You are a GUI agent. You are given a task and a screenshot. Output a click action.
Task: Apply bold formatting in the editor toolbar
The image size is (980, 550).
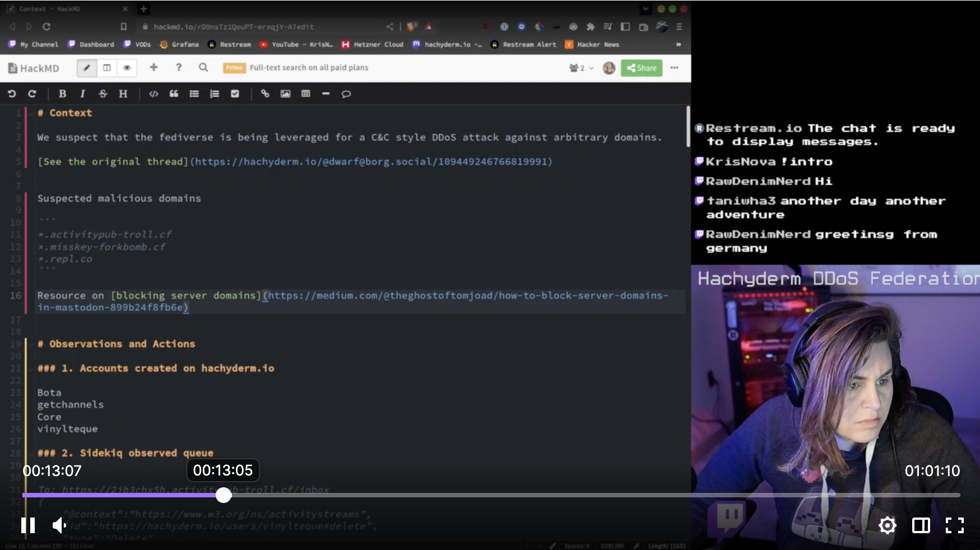[62, 94]
